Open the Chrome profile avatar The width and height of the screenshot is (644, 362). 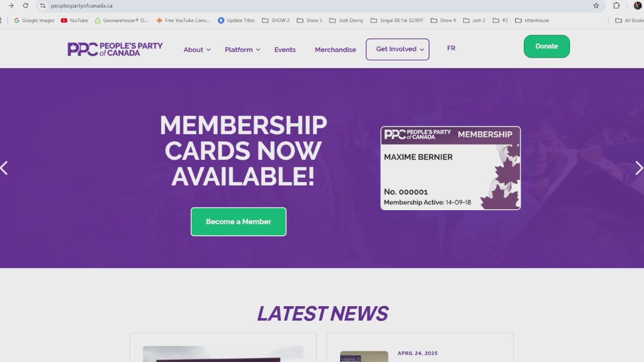(x=637, y=6)
